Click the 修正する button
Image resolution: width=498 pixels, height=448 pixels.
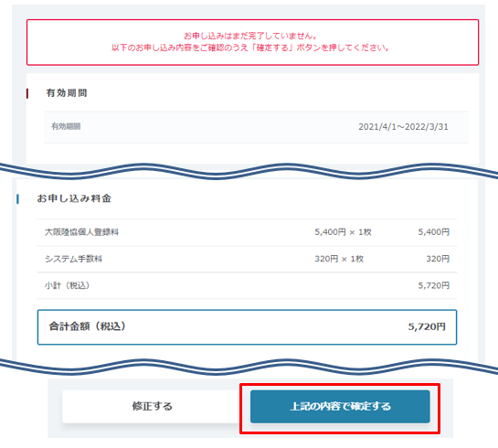coord(152,406)
